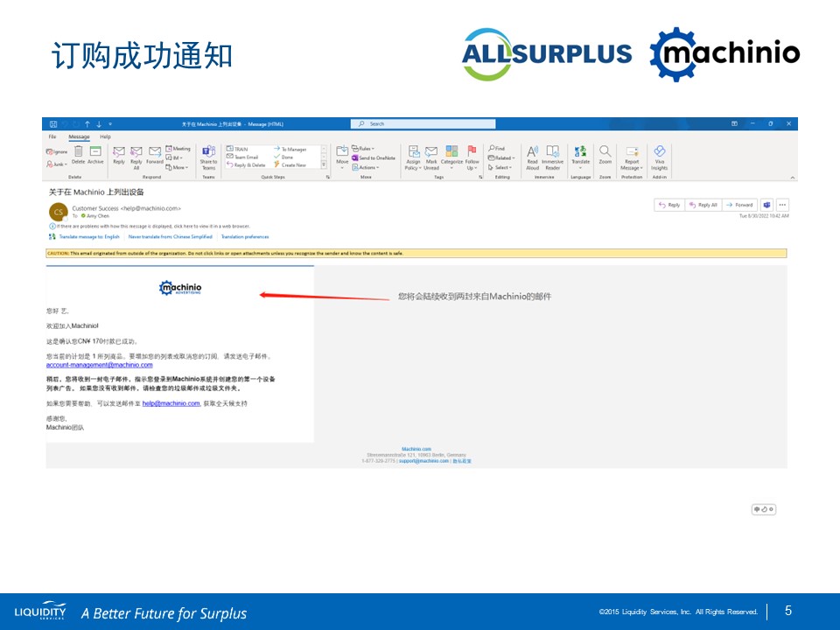Click the Ignore conversation icon

pyautogui.click(x=57, y=151)
